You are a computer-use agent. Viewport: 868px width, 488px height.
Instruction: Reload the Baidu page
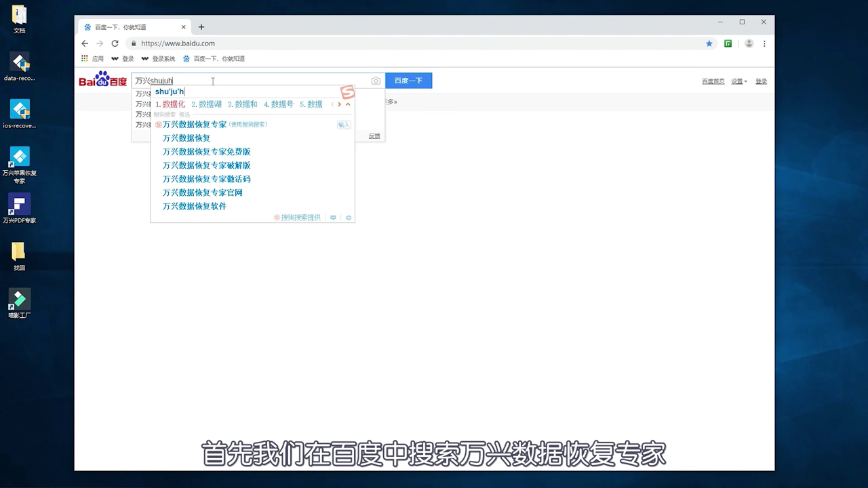point(115,43)
